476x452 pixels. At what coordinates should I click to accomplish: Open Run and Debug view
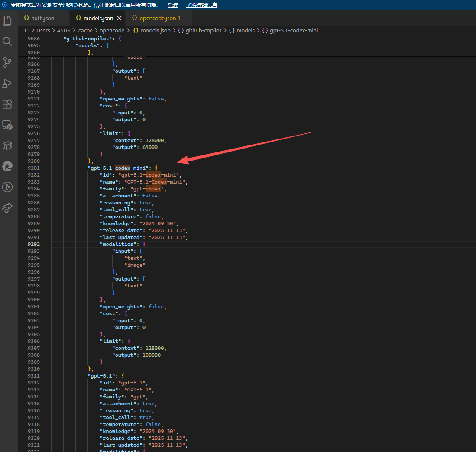(7, 83)
